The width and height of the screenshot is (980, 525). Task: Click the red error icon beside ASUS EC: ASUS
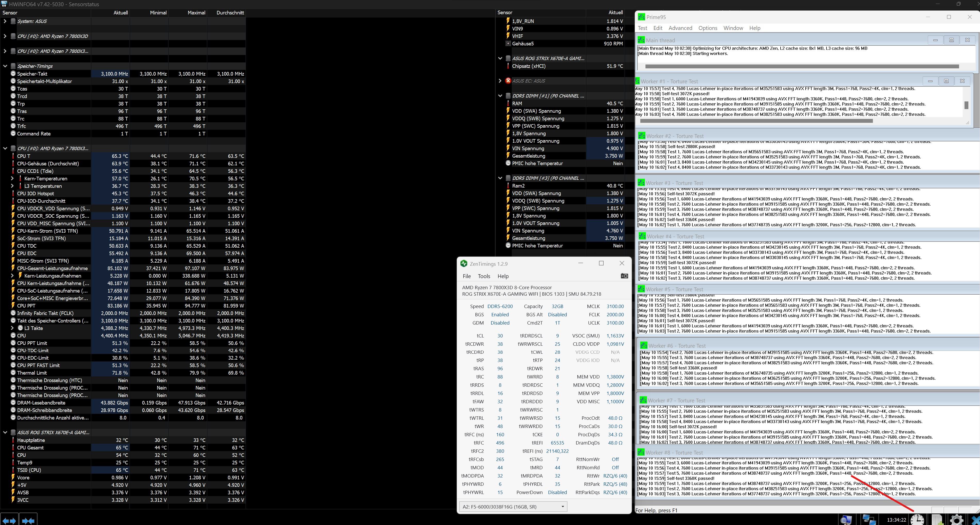click(x=508, y=81)
